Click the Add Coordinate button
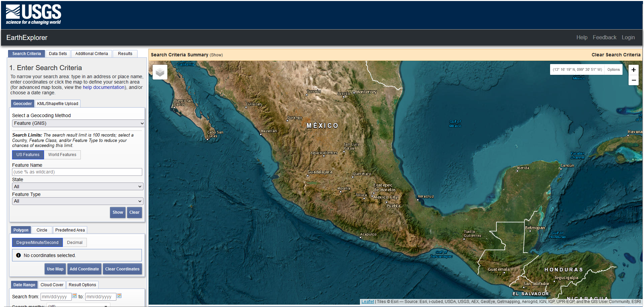 coord(84,269)
